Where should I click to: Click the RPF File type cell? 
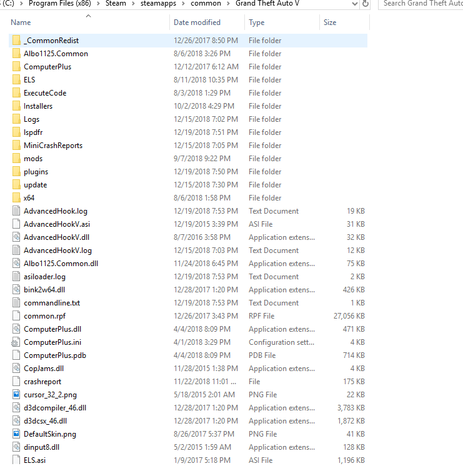click(261, 316)
